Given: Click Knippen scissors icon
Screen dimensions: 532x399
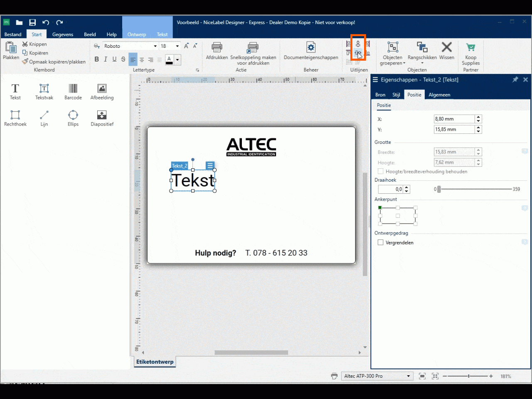Looking at the screenshot, I should click(25, 44).
